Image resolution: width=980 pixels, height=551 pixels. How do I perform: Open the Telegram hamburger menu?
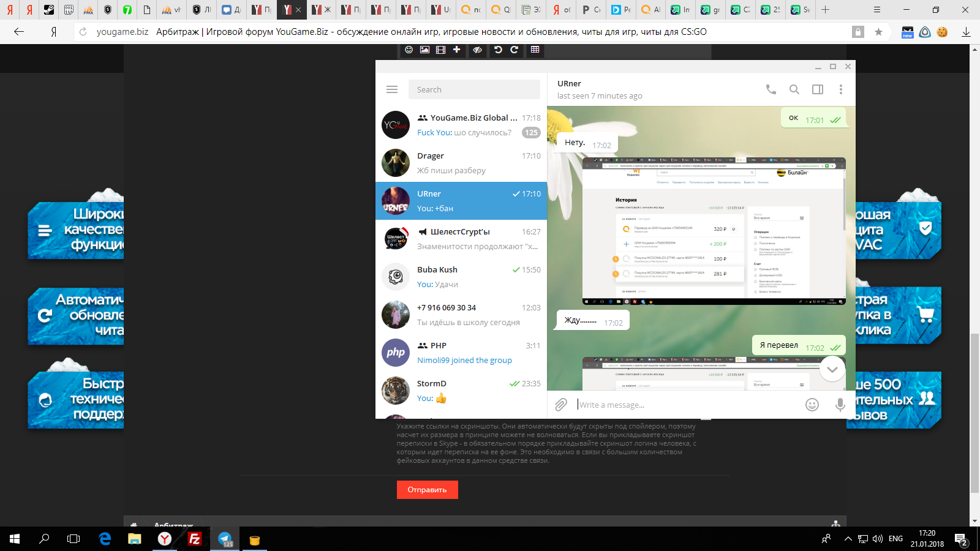[x=392, y=89]
